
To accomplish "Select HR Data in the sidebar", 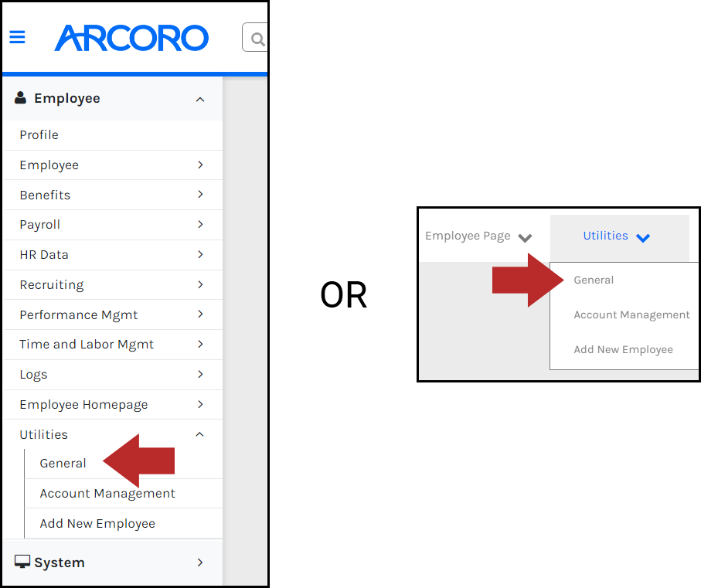I will pyautogui.click(x=44, y=255).
